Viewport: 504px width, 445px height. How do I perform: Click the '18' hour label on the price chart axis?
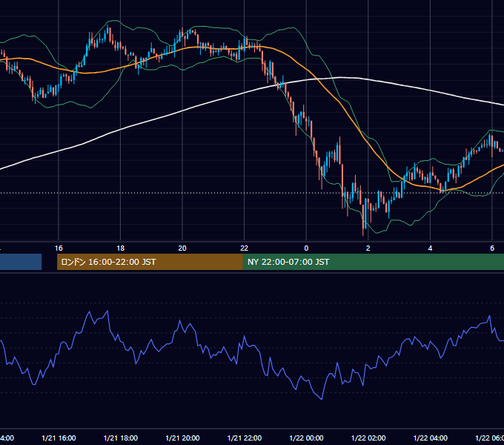click(121, 248)
